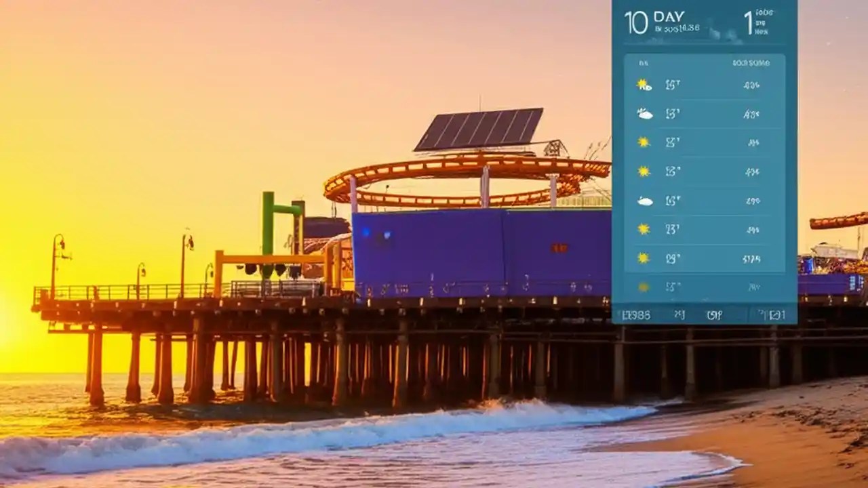
Task: Click the rightmost icon in the bottom bar
Action: [x=772, y=314]
